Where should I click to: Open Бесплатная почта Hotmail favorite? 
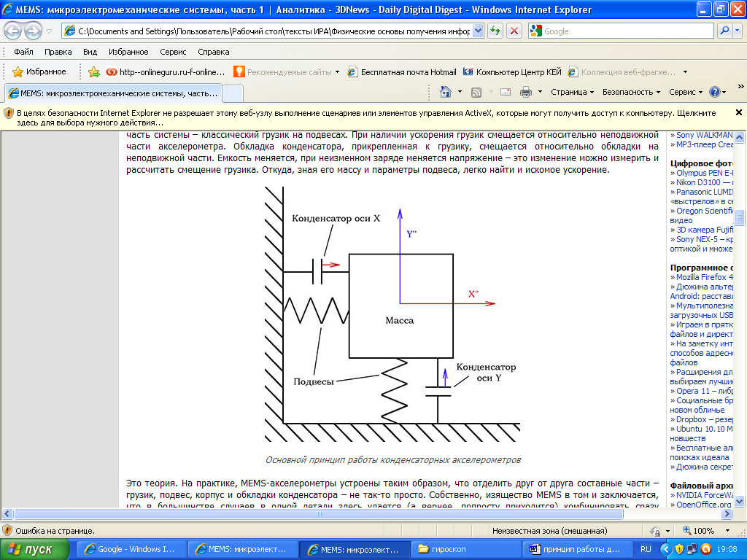point(402,72)
